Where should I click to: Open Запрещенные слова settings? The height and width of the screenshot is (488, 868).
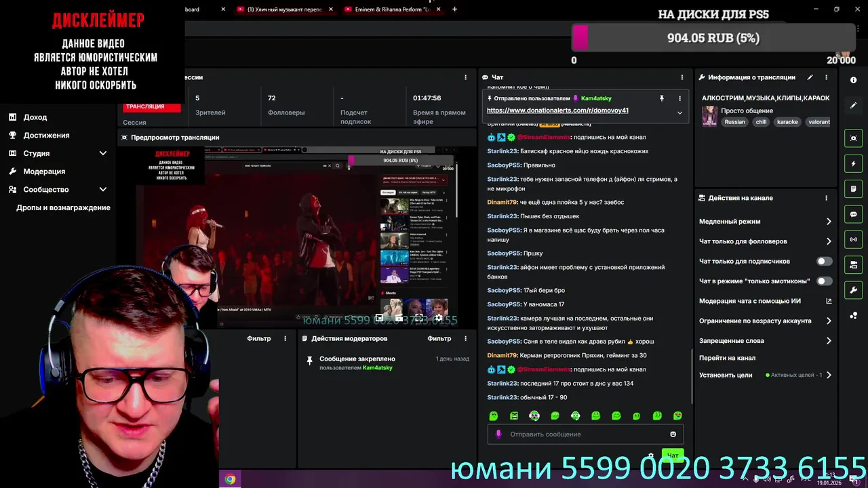click(765, 341)
